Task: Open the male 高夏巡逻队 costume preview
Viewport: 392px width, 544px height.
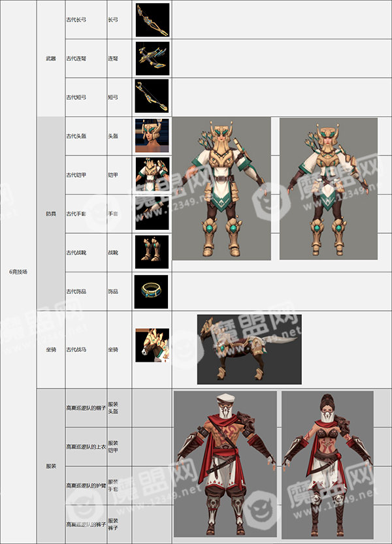Action: click(x=225, y=464)
